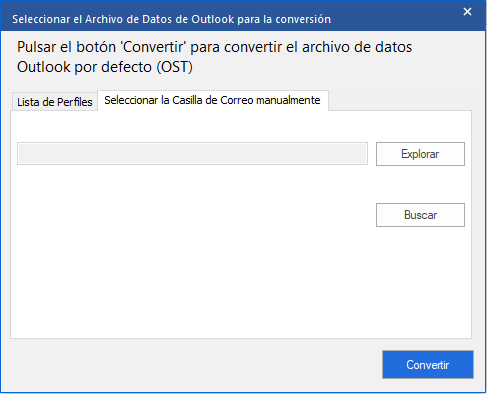Screen dimensions: 487x394
Task: Click the Explorar button
Action: pos(420,154)
